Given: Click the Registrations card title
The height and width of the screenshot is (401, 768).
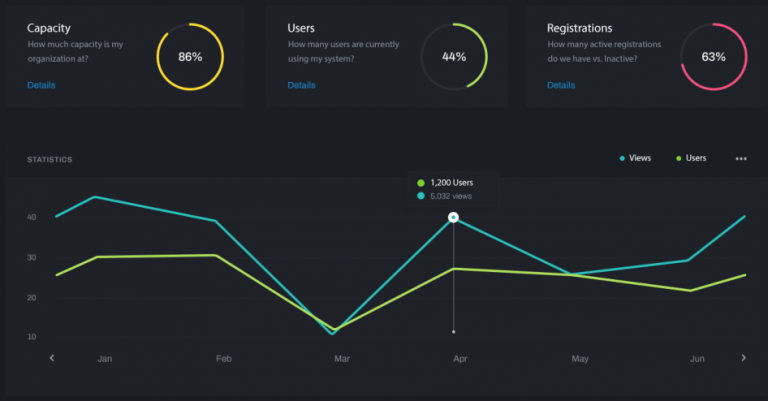Looking at the screenshot, I should click(x=580, y=28).
